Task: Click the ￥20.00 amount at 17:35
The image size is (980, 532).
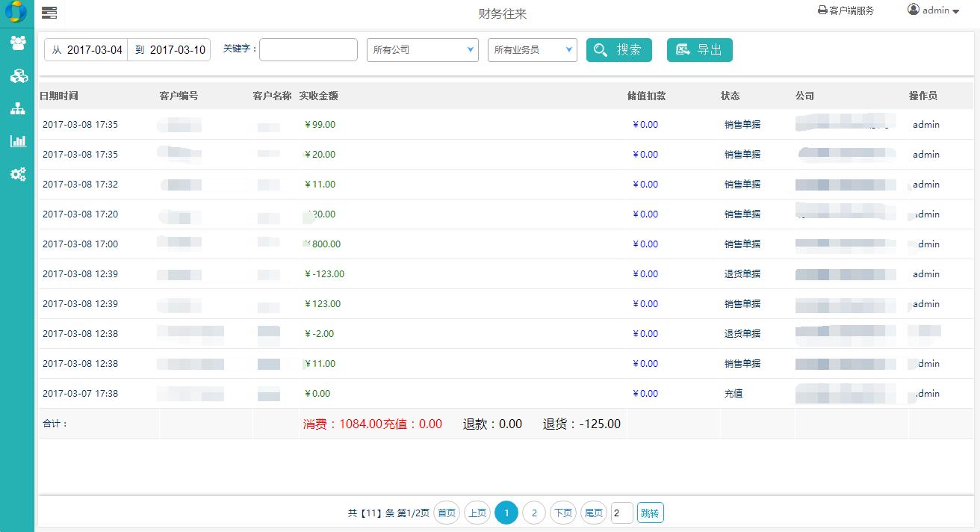Action: click(x=320, y=155)
